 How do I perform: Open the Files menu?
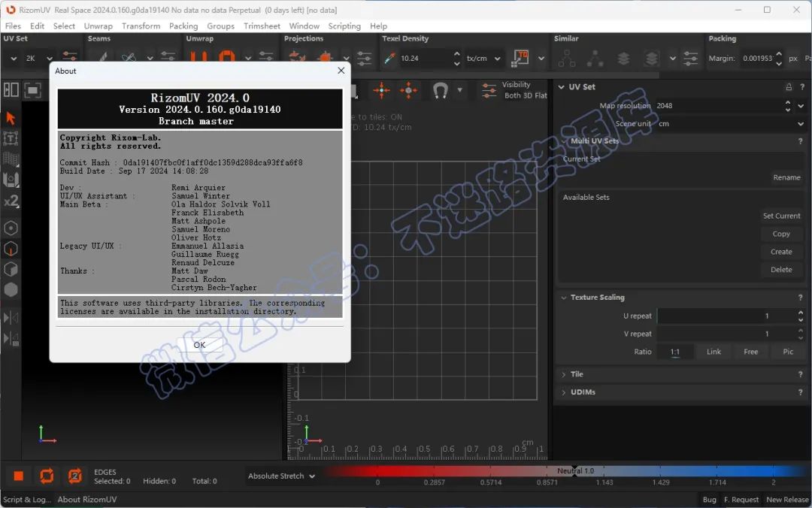pyautogui.click(x=13, y=26)
